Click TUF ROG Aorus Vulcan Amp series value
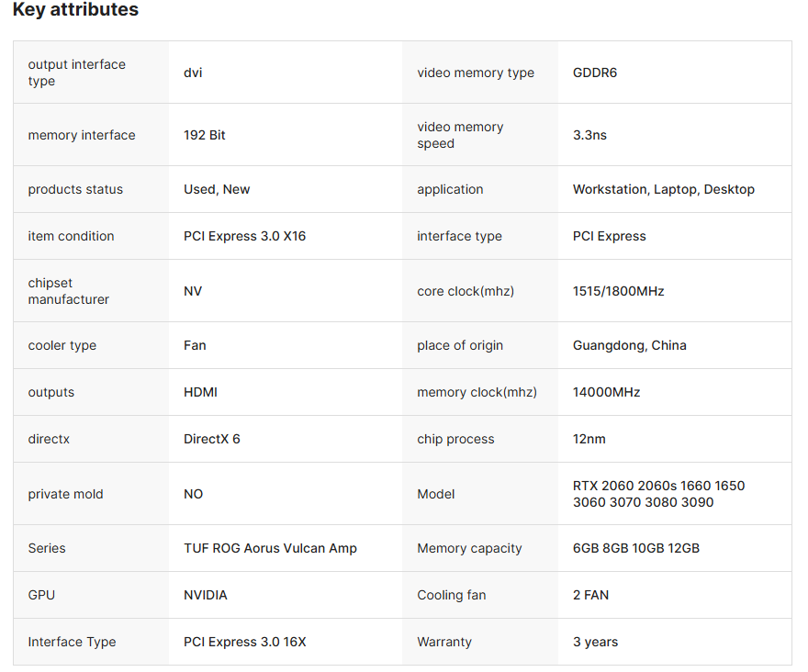The image size is (808, 672). [x=270, y=548]
